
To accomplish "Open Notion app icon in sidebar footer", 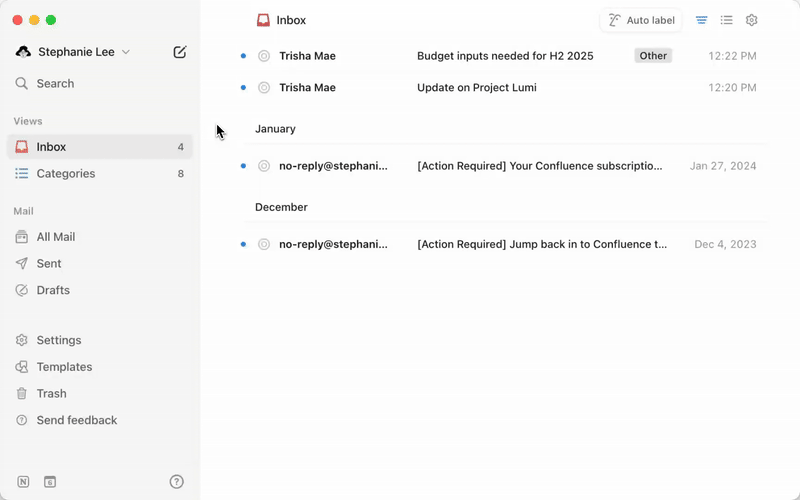I will pyautogui.click(x=23, y=481).
